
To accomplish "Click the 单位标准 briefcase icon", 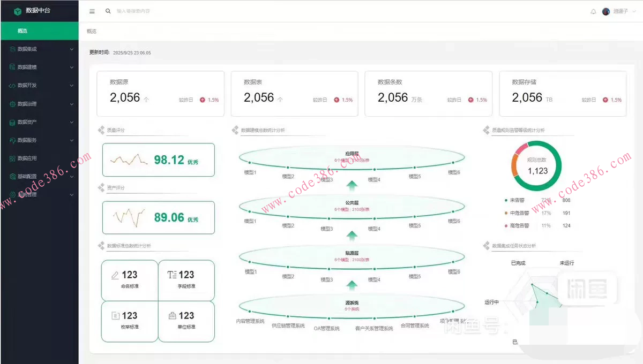I will 173,316.
